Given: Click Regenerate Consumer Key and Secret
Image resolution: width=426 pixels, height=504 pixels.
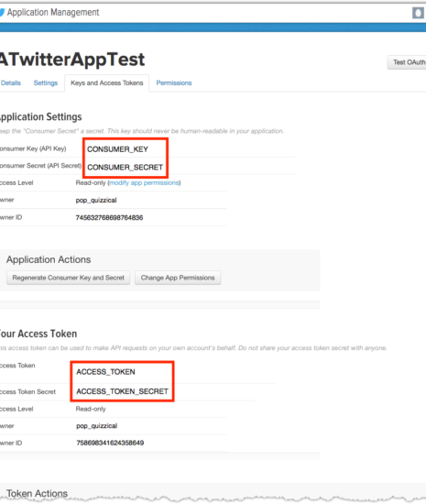Looking at the screenshot, I should pyautogui.click(x=68, y=278).
